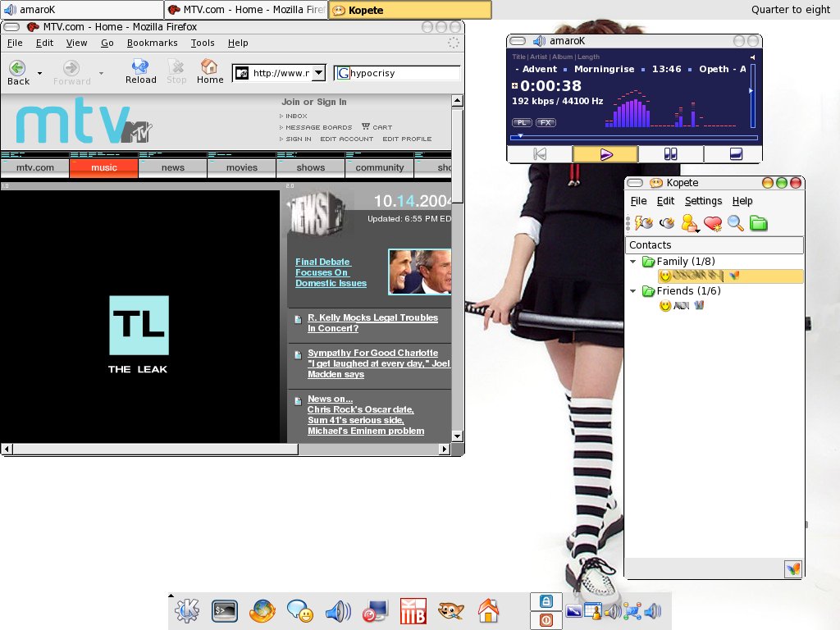Click the monitor with red circle panel icon
The width and height of the screenshot is (840, 630).
pyautogui.click(x=376, y=610)
